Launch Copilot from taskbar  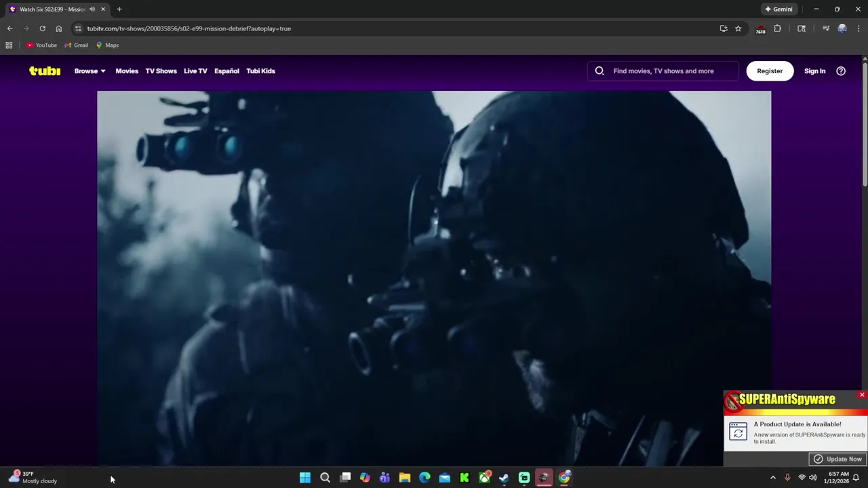365,478
